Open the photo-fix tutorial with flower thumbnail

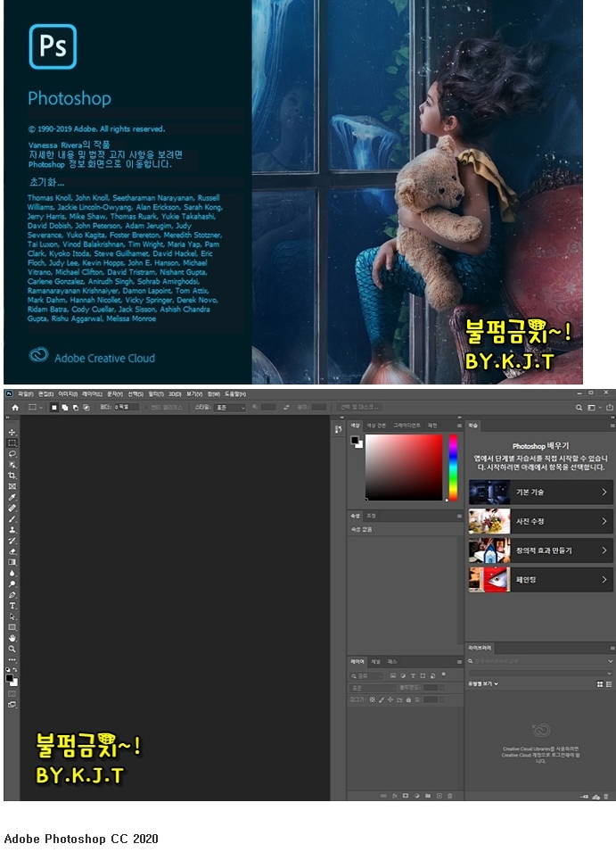click(x=541, y=521)
